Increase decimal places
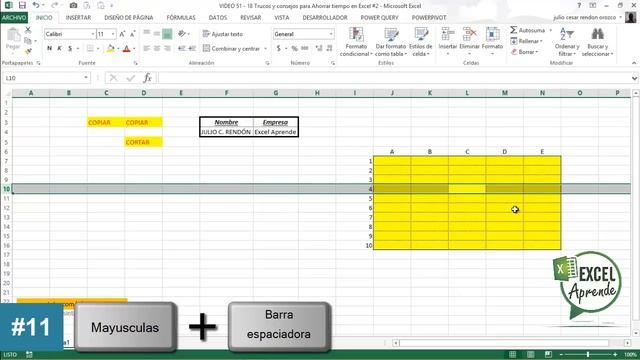The image size is (640, 360). pos(319,49)
